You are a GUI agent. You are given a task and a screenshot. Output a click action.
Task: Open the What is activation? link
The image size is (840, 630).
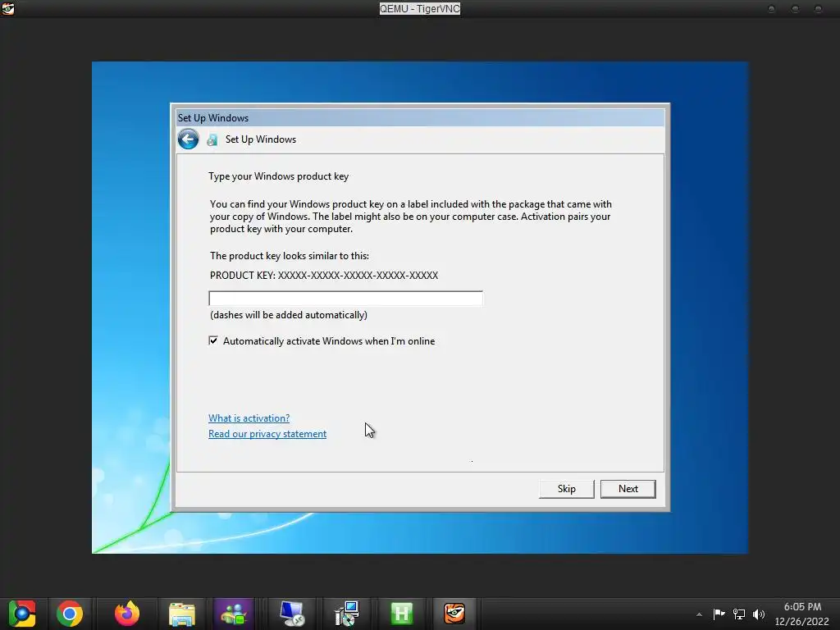tap(249, 418)
